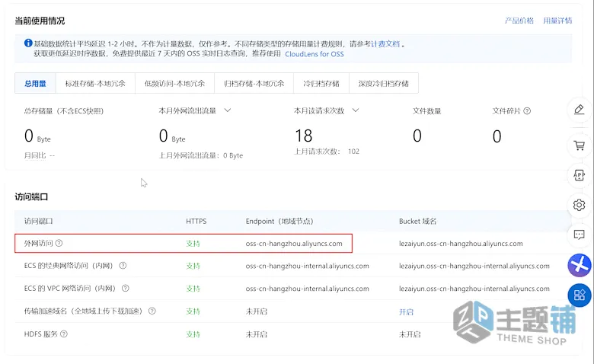Click 上月请求次数 value 102
This screenshot has width=594, height=364.
tap(353, 152)
